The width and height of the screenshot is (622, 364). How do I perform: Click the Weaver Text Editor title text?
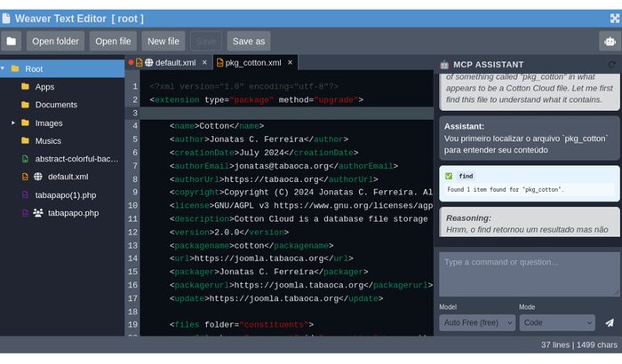(x=60, y=19)
